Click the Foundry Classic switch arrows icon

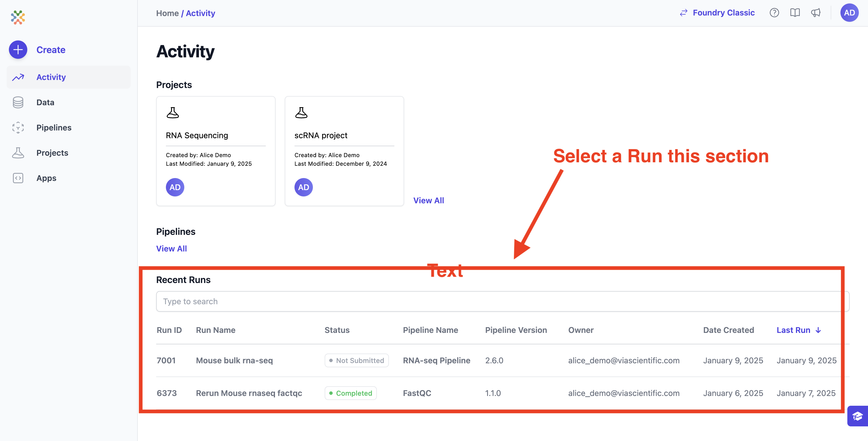[x=683, y=13]
